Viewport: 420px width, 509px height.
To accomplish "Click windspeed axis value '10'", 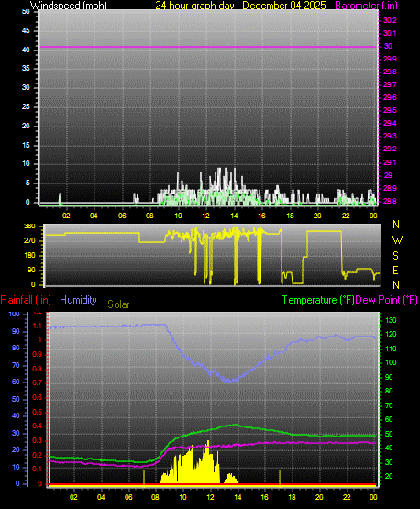I will pos(26,163).
